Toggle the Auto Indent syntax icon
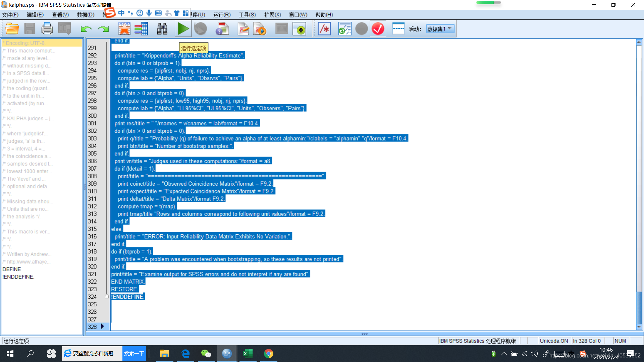This screenshot has width=644, height=362. pyautogui.click(x=344, y=29)
